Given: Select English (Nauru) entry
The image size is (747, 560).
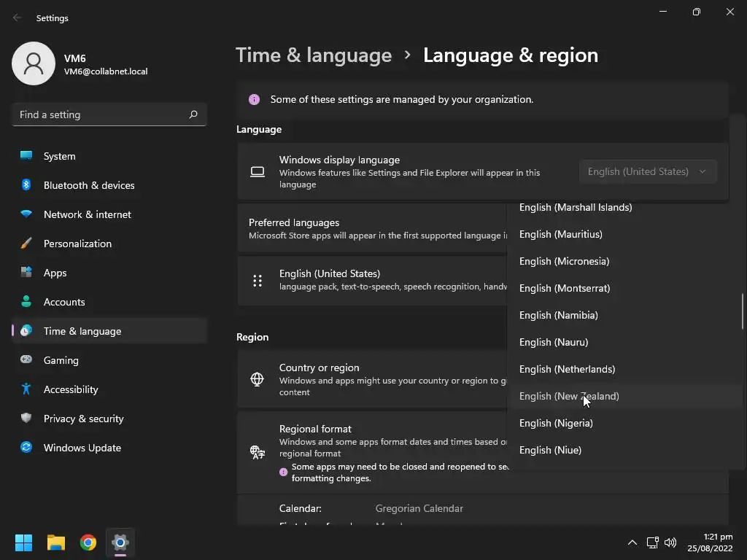Looking at the screenshot, I should click(x=624, y=342).
